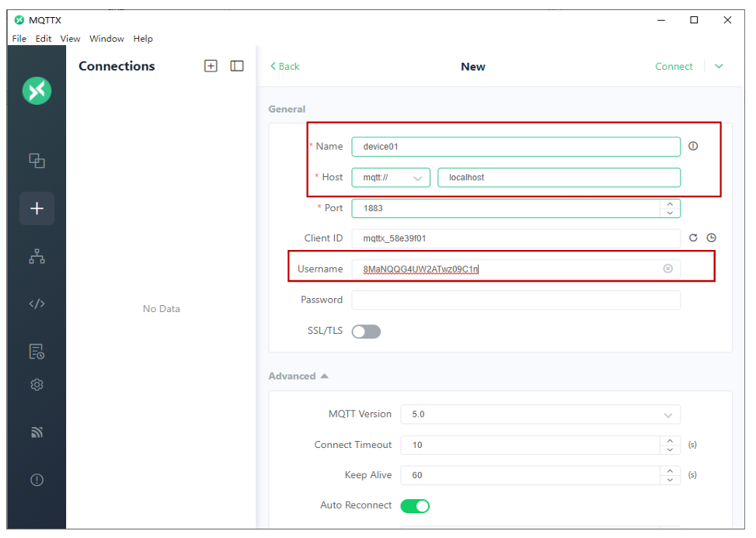
Task: Toggle the connections panel layout icon
Action: [237, 66]
